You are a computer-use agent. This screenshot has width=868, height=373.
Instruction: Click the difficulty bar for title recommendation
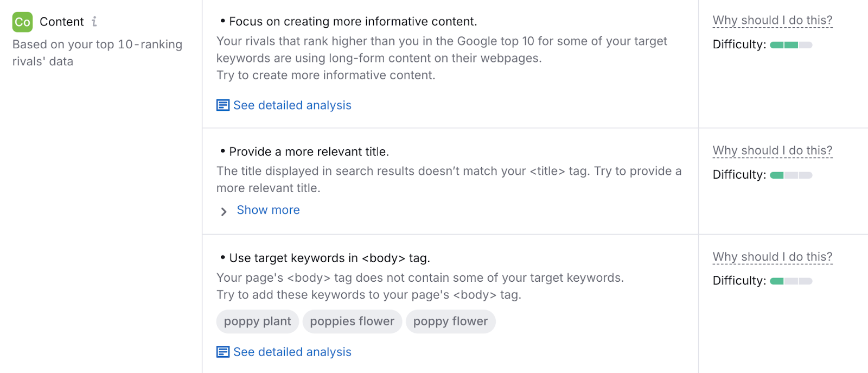791,175
